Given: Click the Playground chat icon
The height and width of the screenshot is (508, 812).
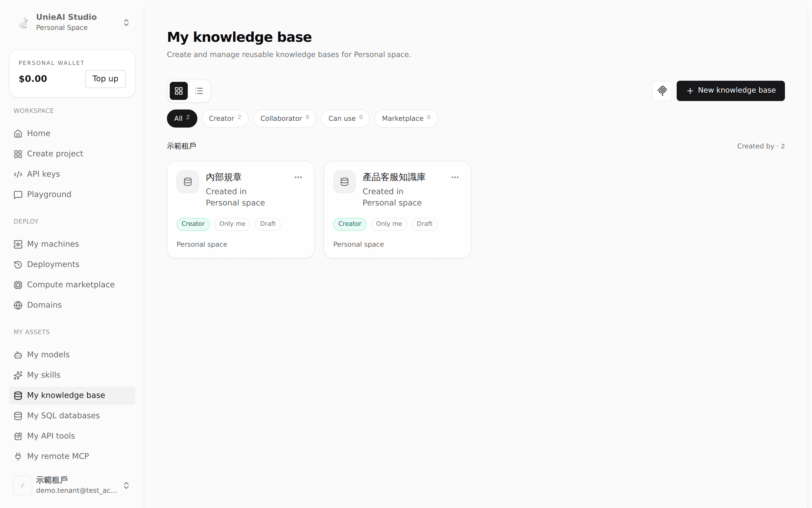Looking at the screenshot, I should (18, 194).
